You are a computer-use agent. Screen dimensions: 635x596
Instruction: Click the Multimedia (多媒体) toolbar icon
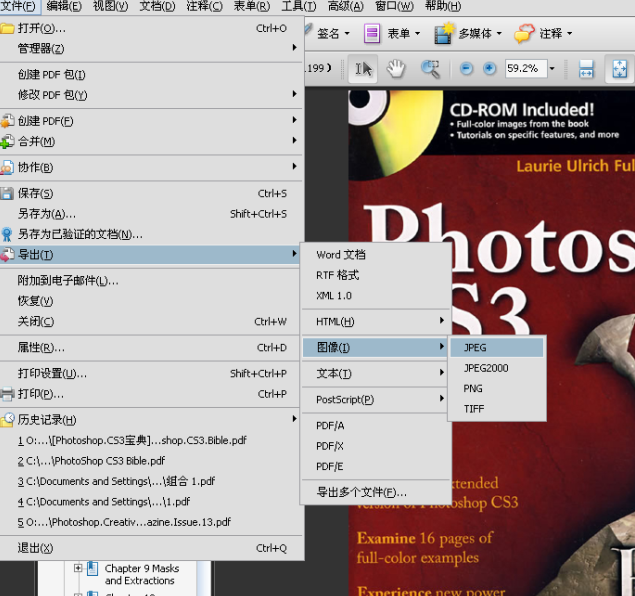[444, 33]
